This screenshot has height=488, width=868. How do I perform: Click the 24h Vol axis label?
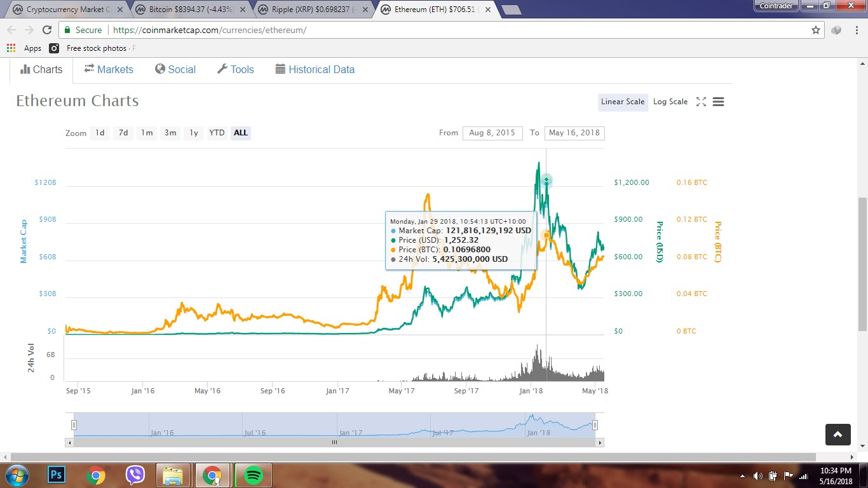click(31, 358)
